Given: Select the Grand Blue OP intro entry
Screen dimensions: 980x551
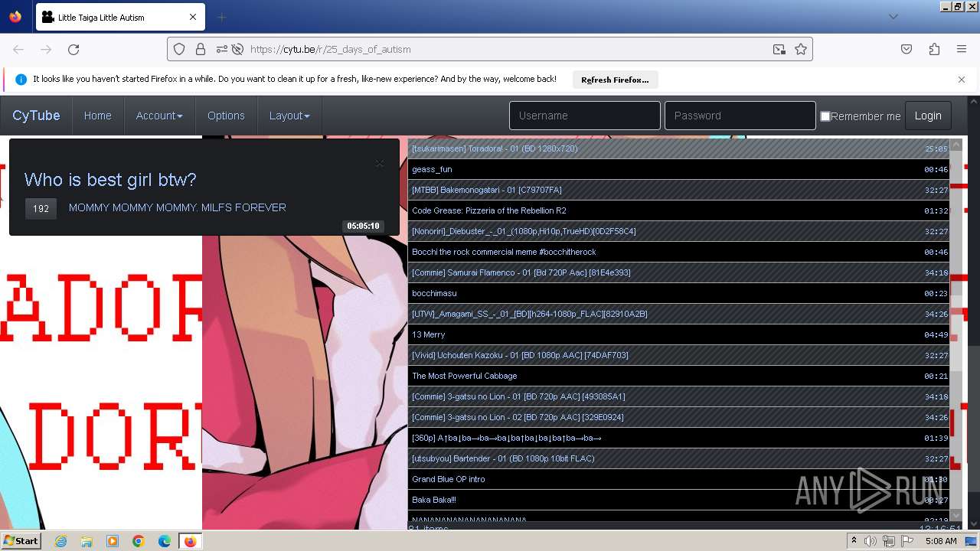Looking at the screenshot, I should tap(679, 479).
